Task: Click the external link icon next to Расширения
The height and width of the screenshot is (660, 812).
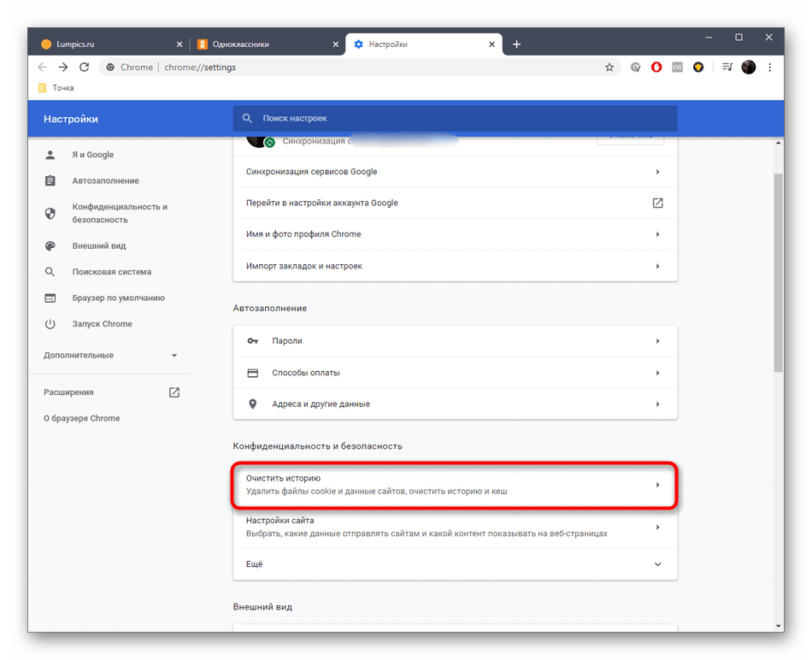Action: (174, 392)
